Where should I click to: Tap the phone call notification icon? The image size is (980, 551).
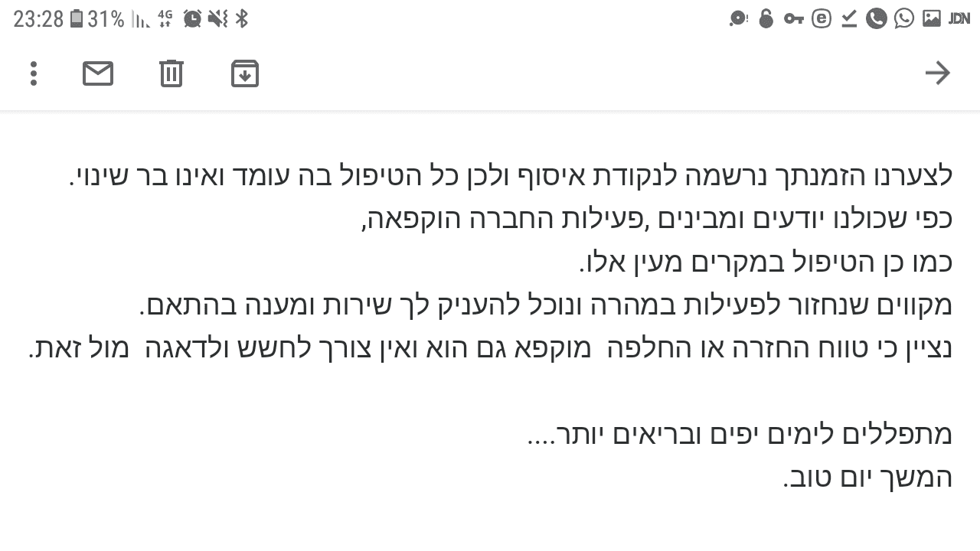(877, 18)
